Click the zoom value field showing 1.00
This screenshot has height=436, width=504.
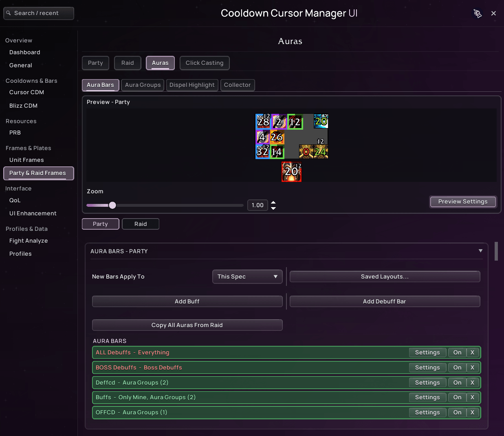[x=258, y=205]
